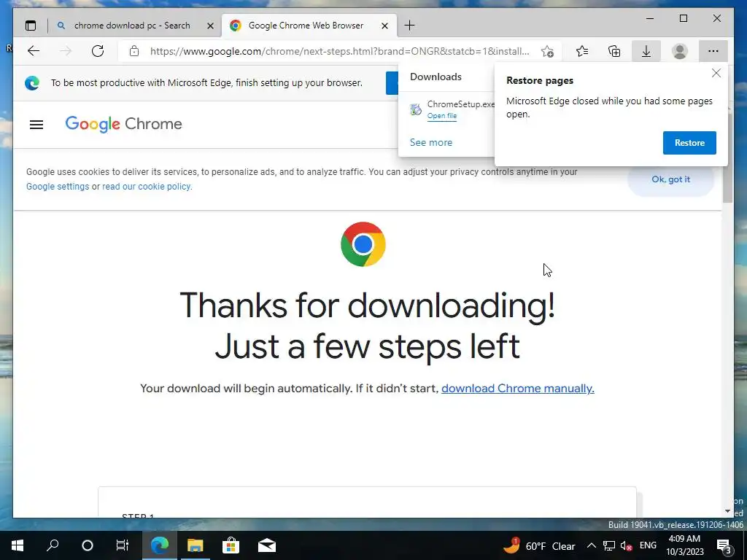Open the Google Chrome hamburger menu

[36, 125]
